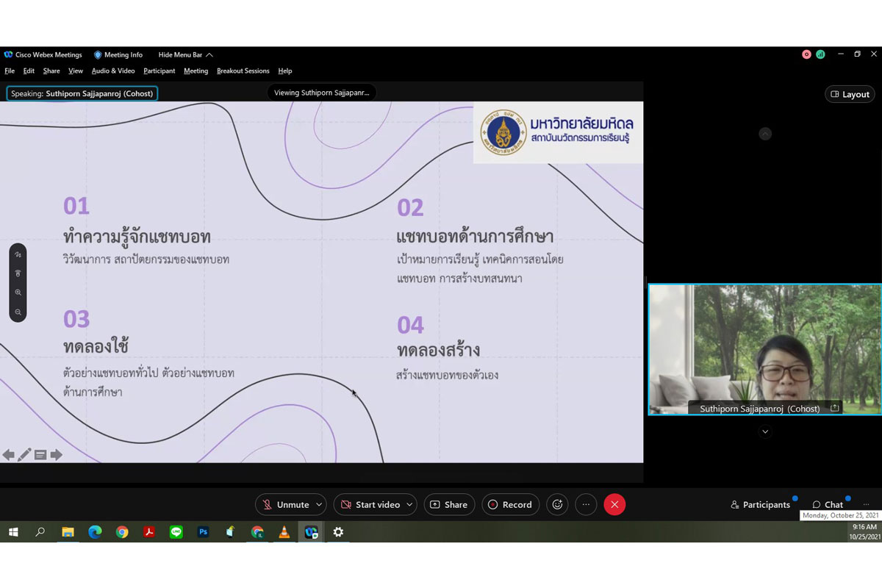Screen dimensions: 882x588
Task: Open the more options ellipsis button
Action: pyautogui.click(x=586, y=504)
